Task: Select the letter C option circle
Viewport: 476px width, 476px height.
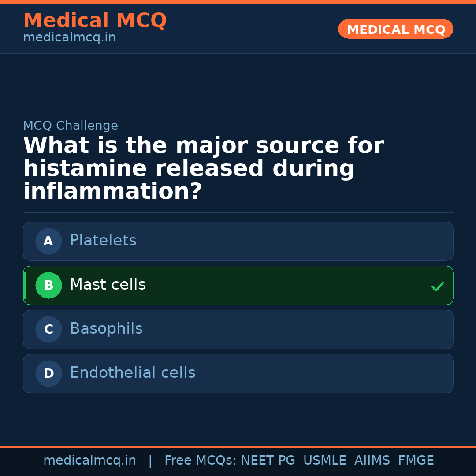Action: click(48, 330)
